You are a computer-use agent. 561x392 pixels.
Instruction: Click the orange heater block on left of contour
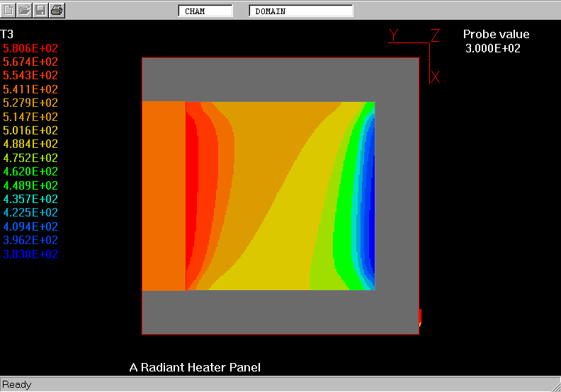point(164,196)
